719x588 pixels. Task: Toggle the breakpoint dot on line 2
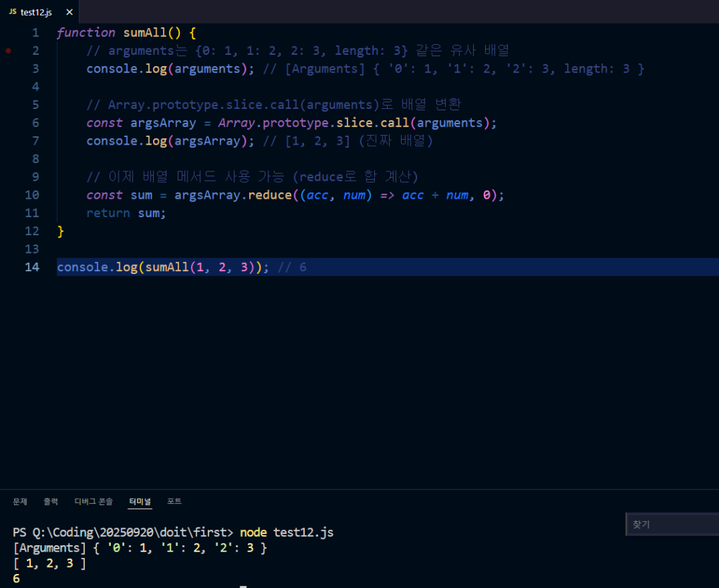click(8, 51)
